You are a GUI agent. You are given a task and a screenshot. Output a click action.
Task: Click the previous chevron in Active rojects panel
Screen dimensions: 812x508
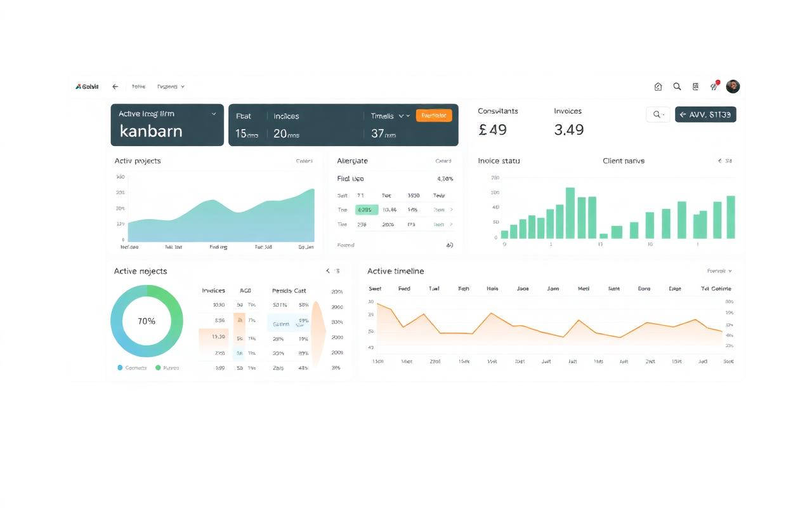(x=328, y=271)
